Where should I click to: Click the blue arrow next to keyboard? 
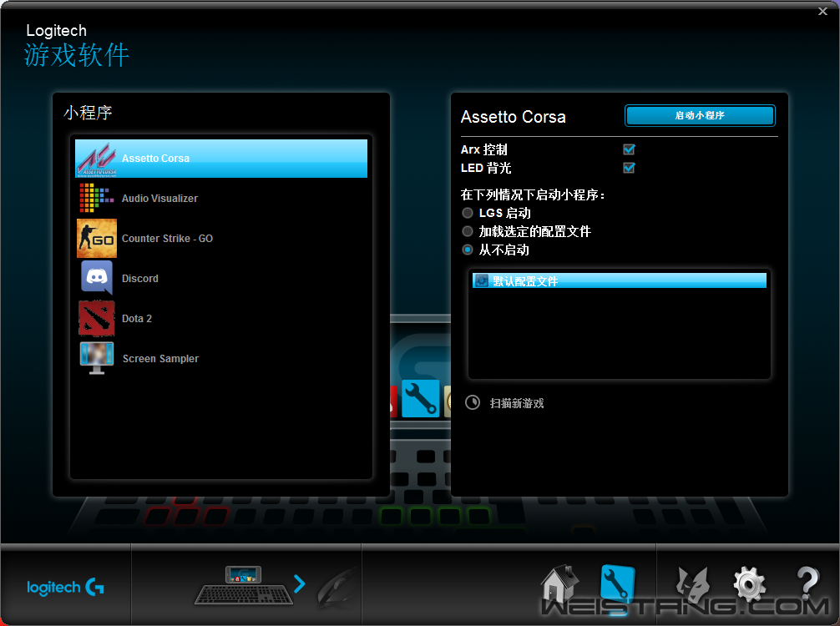299,583
